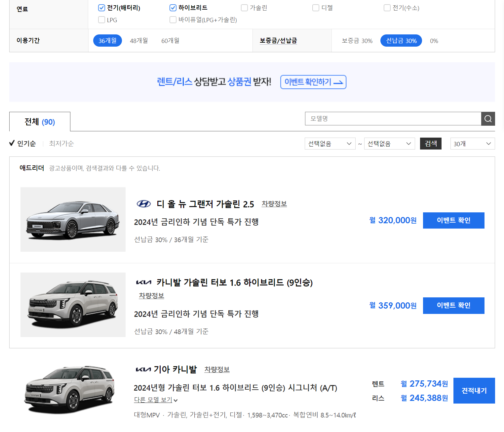Screen dimensions: 504x432
Task: Click the 렌트/리스 상담받고 상품권 받자! banner text
Action: coord(214,82)
